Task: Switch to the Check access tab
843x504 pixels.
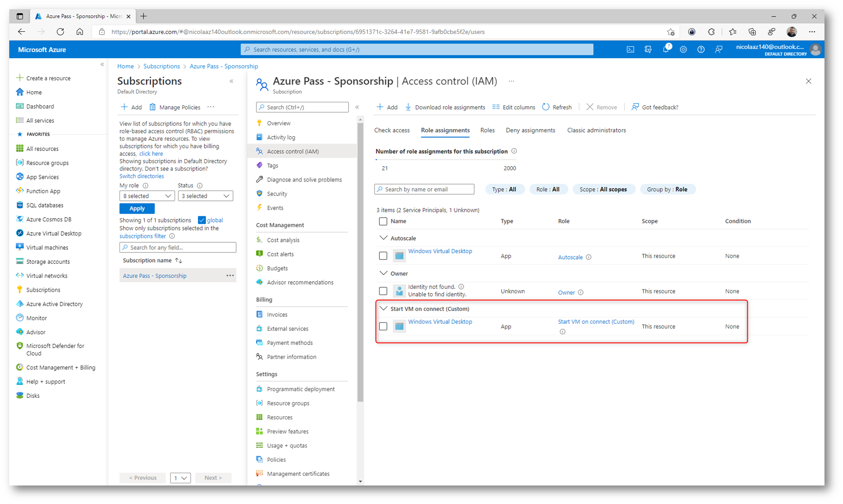Action: [392, 130]
